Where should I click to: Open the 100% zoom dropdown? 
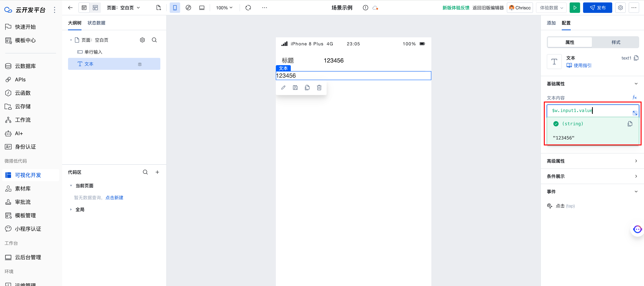pos(224,8)
